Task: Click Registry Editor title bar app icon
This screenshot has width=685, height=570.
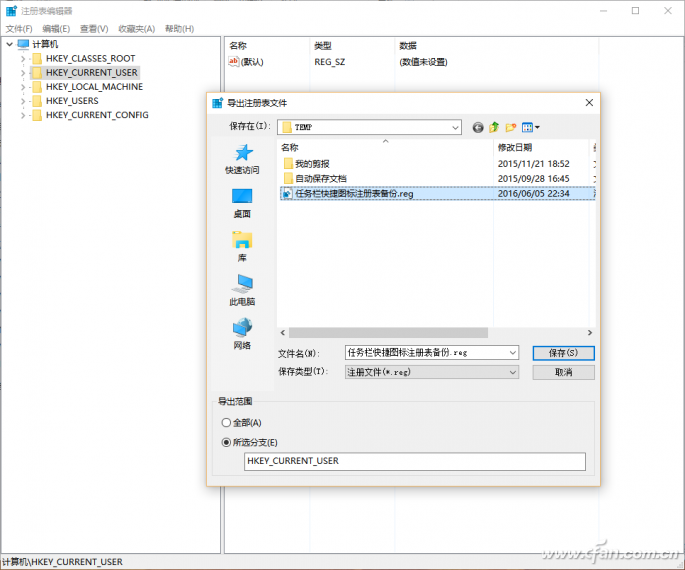Action: pos(11,10)
